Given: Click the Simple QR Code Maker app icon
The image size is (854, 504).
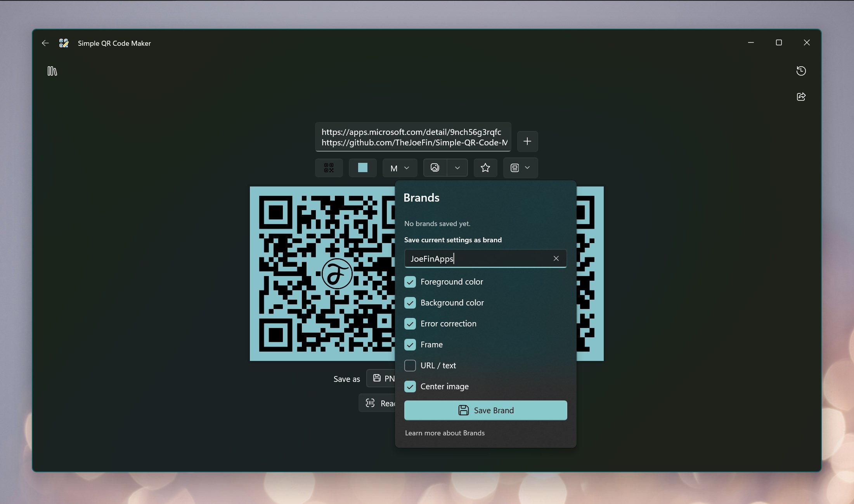Looking at the screenshot, I should coord(64,43).
